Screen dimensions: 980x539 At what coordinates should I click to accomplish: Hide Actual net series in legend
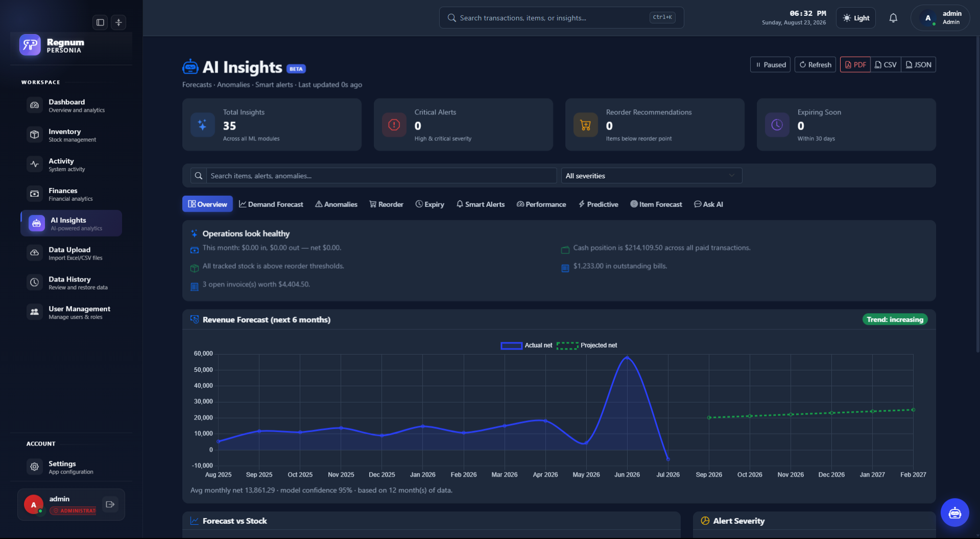(526, 345)
